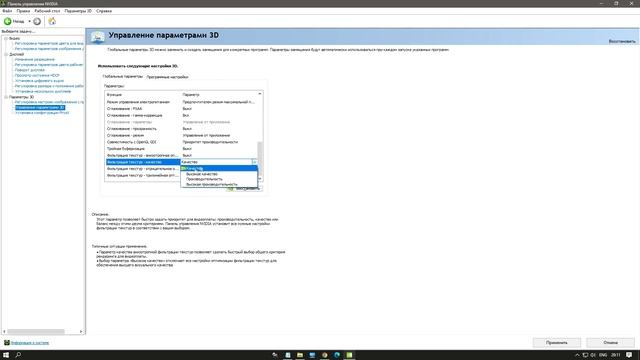Open Изменение разрешения page
Screen dimensions: 640x360
pos(35,60)
